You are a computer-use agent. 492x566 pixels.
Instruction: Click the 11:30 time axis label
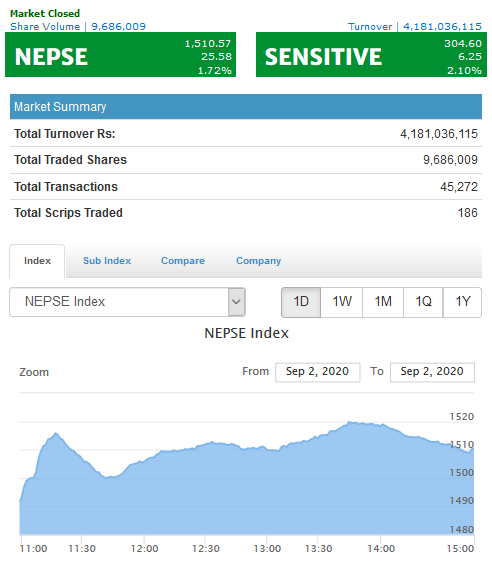click(82, 549)
